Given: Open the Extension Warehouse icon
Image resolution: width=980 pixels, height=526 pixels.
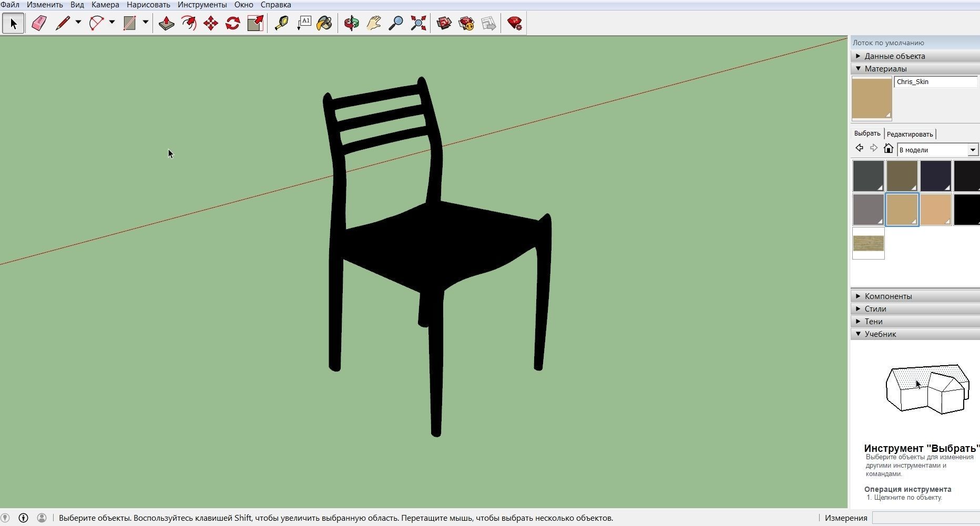Looking at the screenshot, I should [466, 23].
